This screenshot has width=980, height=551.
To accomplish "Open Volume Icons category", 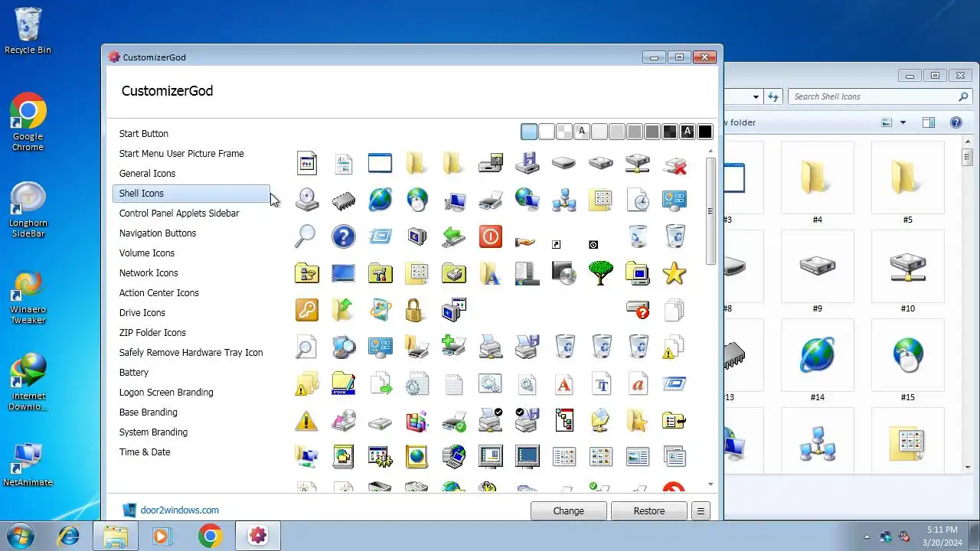I will point(146,253).
